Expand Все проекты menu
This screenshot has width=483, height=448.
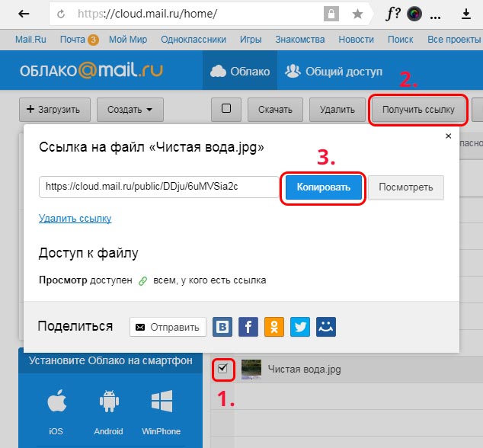pos(454,40)
